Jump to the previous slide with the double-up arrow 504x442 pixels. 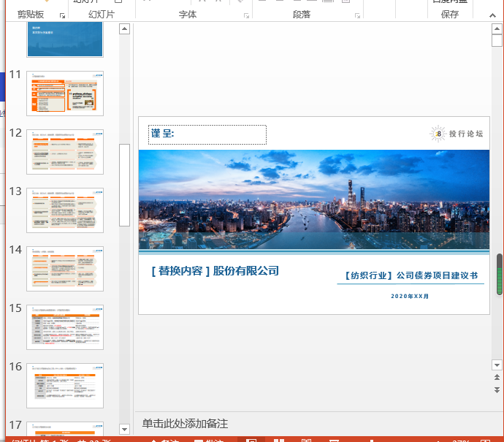(497, 378)
